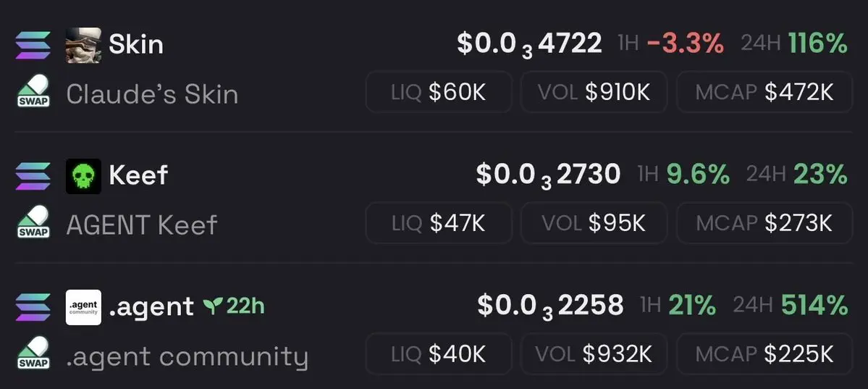Click the Solana icon beside Keef

pos(33,176)
